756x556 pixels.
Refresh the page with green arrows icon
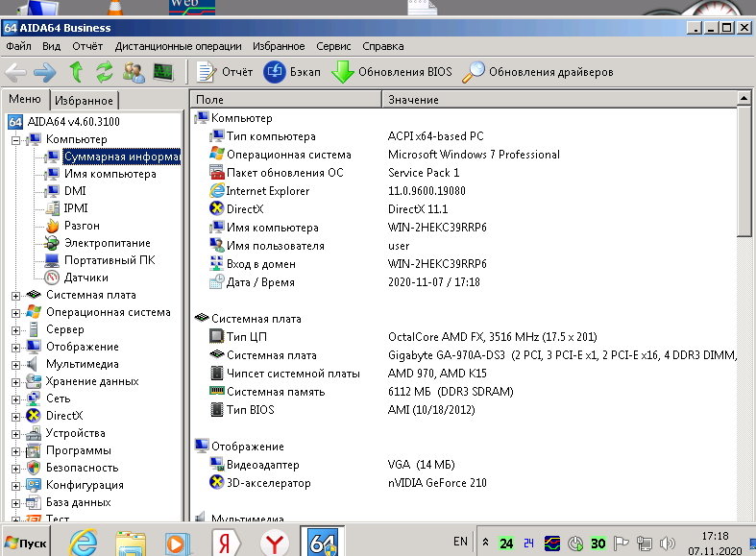(104, 72)
